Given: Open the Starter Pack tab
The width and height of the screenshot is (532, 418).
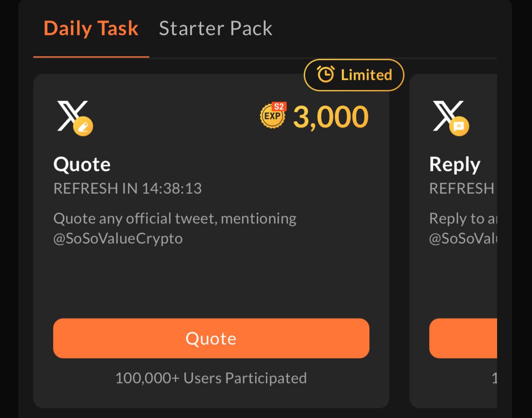Looking at the screenshot, I should point(215,29).
